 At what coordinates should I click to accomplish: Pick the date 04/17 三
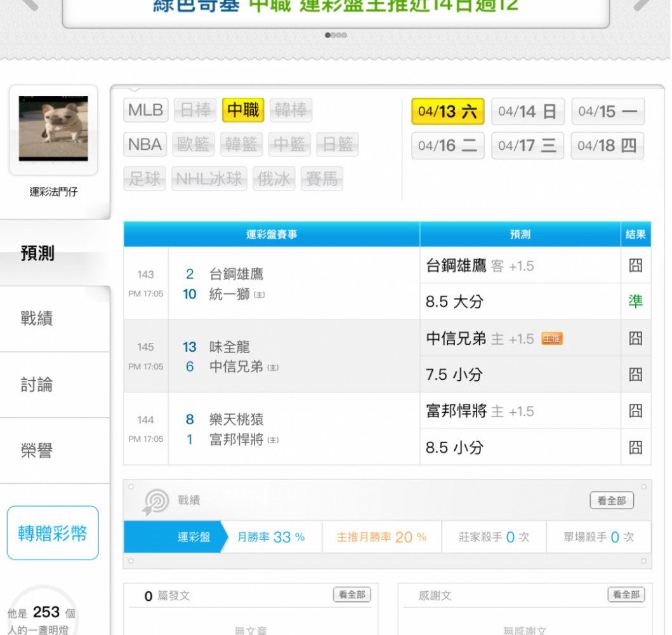coord(527,146)
